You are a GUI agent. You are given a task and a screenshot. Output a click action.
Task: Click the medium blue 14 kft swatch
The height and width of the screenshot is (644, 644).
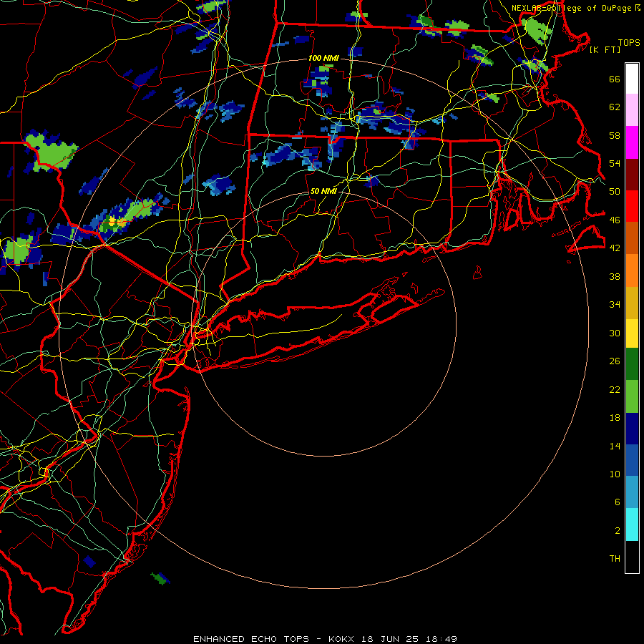[632, 460]
